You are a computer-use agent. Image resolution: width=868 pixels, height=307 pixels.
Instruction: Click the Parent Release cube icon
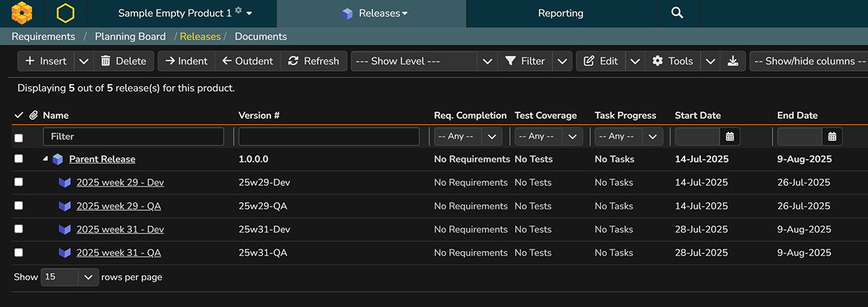point(58,159)
